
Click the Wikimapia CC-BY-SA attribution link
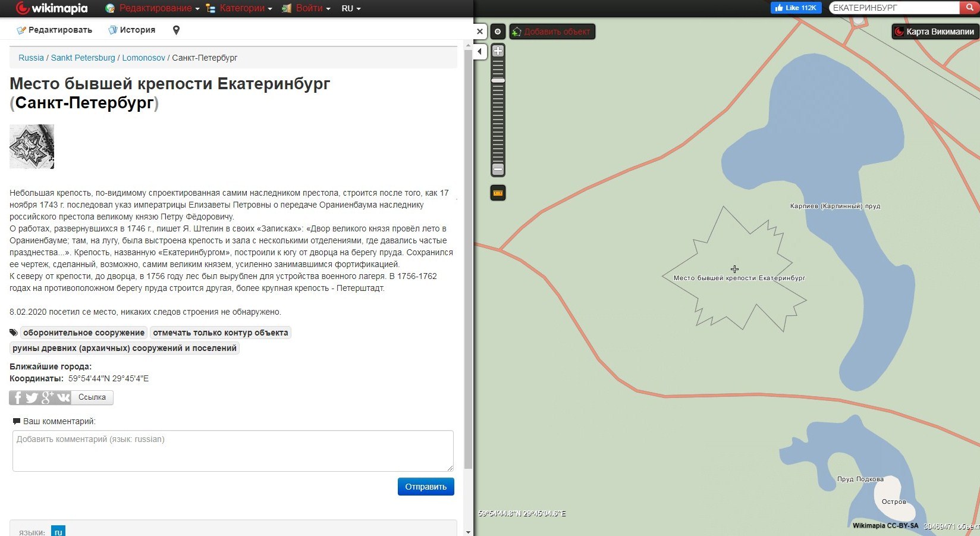[885, 526]
